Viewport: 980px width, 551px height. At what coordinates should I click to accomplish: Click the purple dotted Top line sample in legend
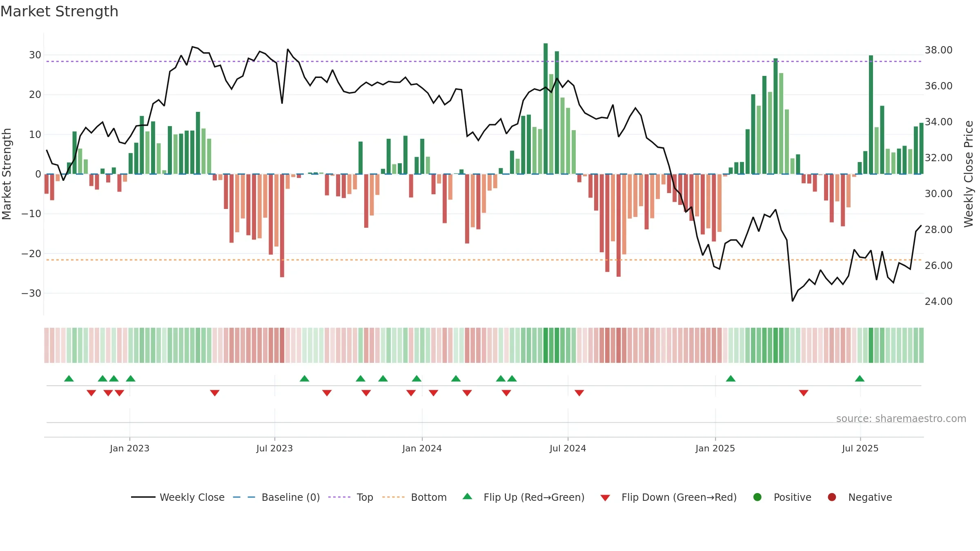tap(339, 497)
